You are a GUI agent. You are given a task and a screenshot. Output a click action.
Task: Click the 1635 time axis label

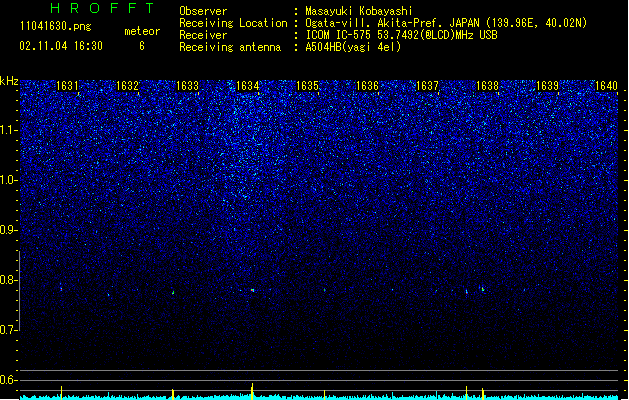307,86
